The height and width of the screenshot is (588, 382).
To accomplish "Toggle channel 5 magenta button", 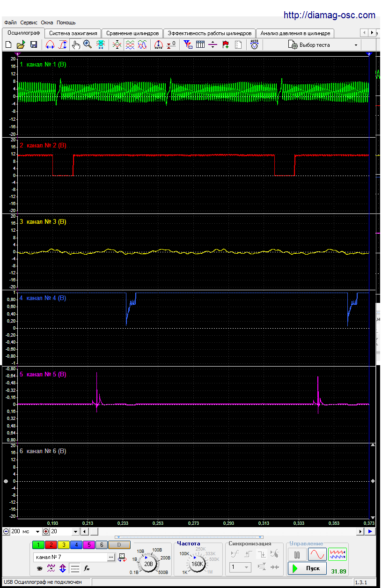I will coord(89,545).
